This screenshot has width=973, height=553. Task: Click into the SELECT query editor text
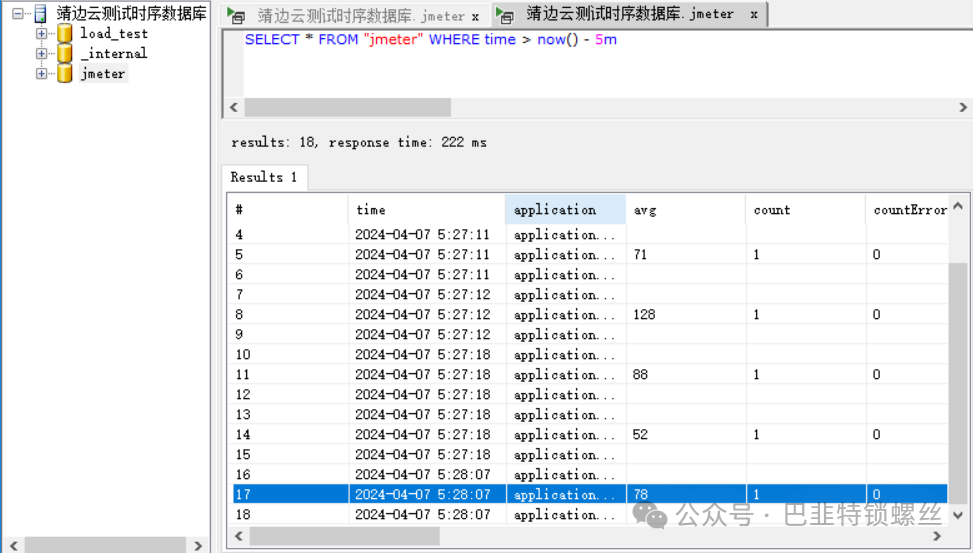pos(431,40)
